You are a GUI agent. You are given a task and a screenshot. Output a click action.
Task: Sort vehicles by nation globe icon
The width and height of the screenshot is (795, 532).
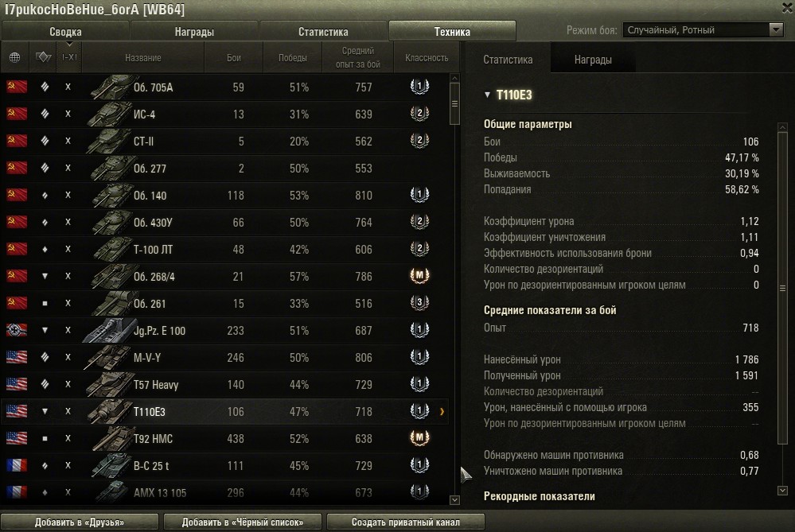[x=14, y=57]
